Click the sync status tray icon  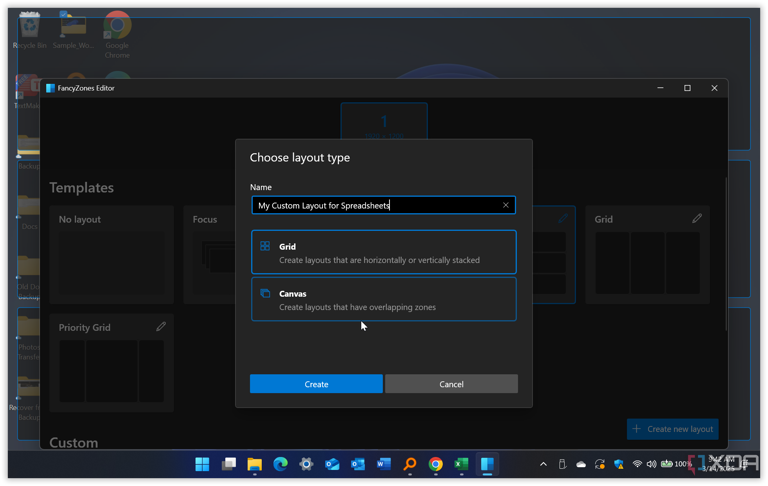(600, 464)
